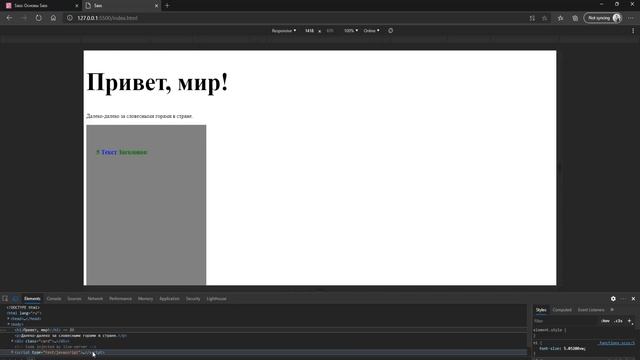Toggle the :hov element state button

tap(605, 321)
